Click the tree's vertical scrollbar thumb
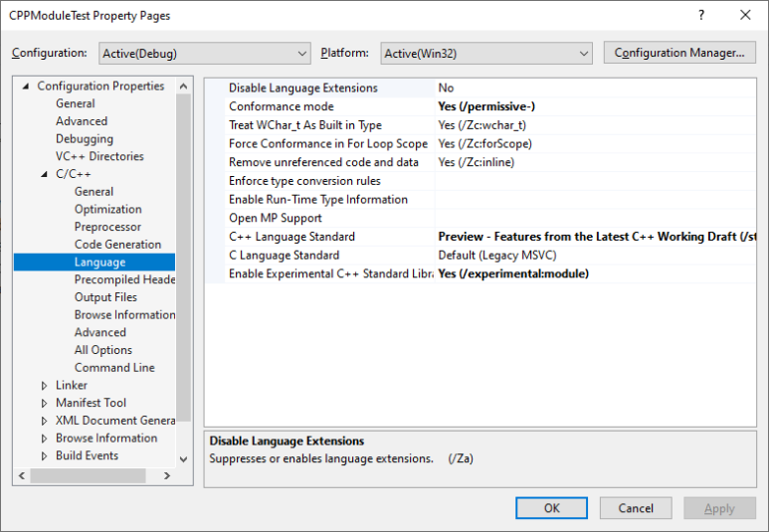The image size is (769, 532). [183, 258]
